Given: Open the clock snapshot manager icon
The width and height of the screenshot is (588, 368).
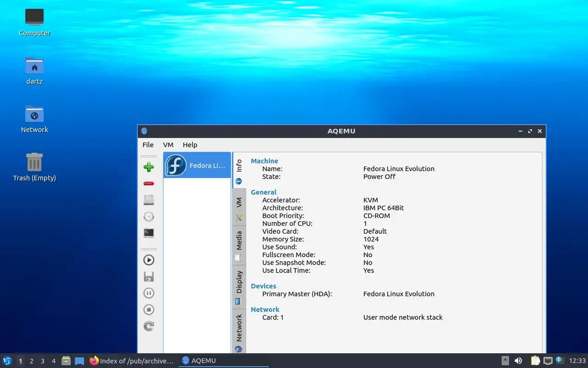Looking at the screenshot, I should (x=148, y=217).
